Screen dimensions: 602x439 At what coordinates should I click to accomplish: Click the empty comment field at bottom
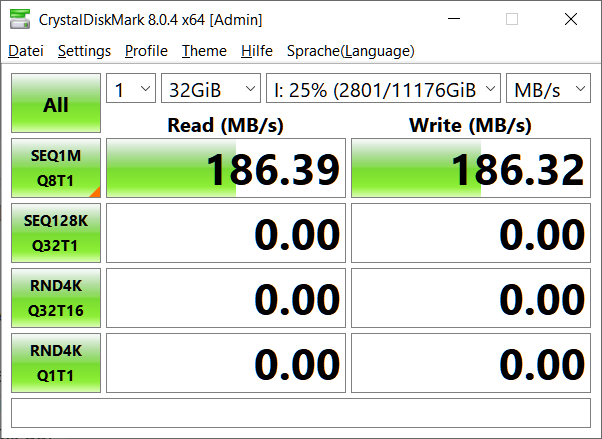[301, 413]
